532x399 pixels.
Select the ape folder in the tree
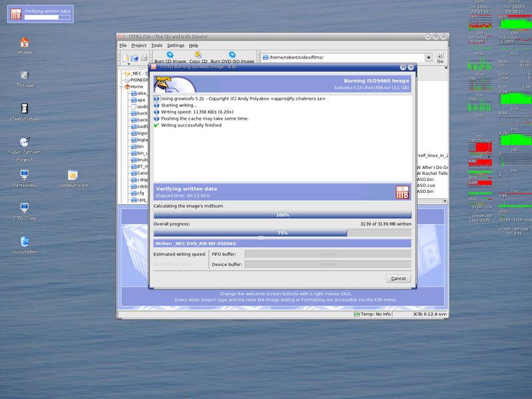click(138, 100)
